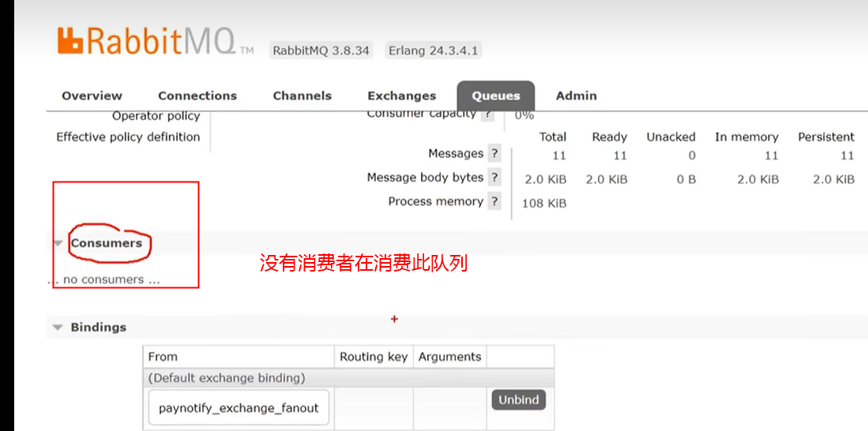Click the RabbitMQ 3.8.34 version badge

(x=321, y=51)
